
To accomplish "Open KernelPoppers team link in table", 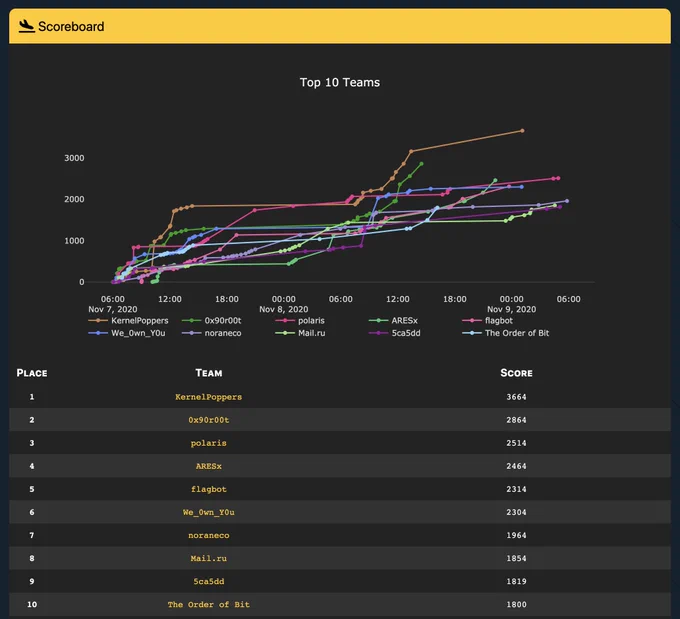I will click(x=209, y=397).
